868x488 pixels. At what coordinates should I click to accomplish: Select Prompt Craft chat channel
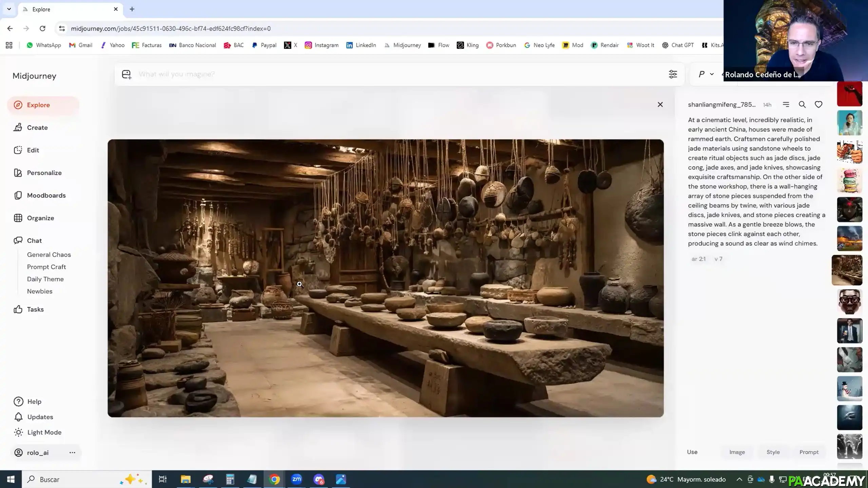coord(46,267)
